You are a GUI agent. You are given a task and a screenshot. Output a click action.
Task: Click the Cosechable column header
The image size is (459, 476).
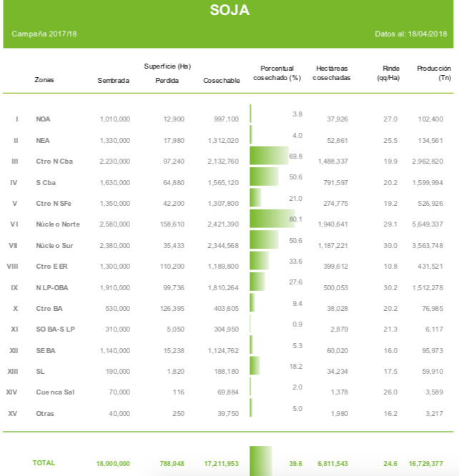coord(222,80)
